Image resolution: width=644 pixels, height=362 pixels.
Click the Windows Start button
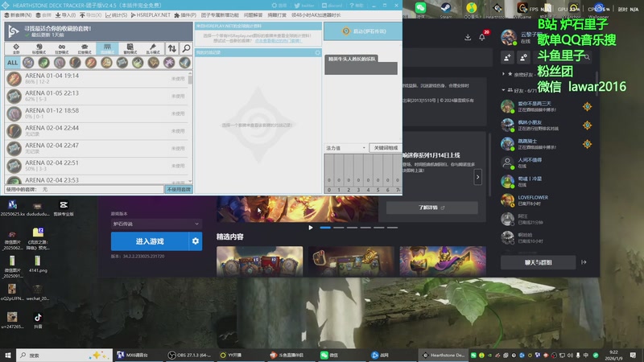coord(8,355)
